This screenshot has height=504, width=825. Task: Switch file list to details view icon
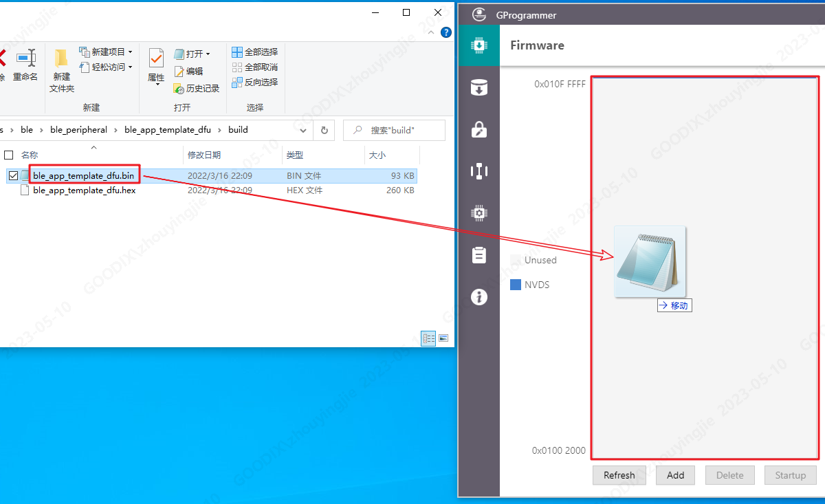pyautogui.click(x=428, y=338)
